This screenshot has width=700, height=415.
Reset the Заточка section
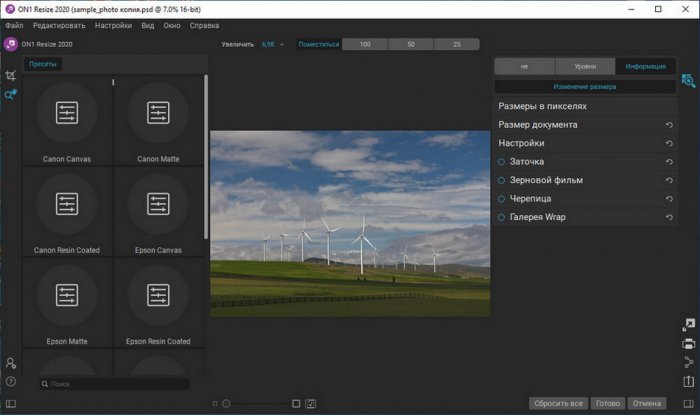tap(669, 162)
